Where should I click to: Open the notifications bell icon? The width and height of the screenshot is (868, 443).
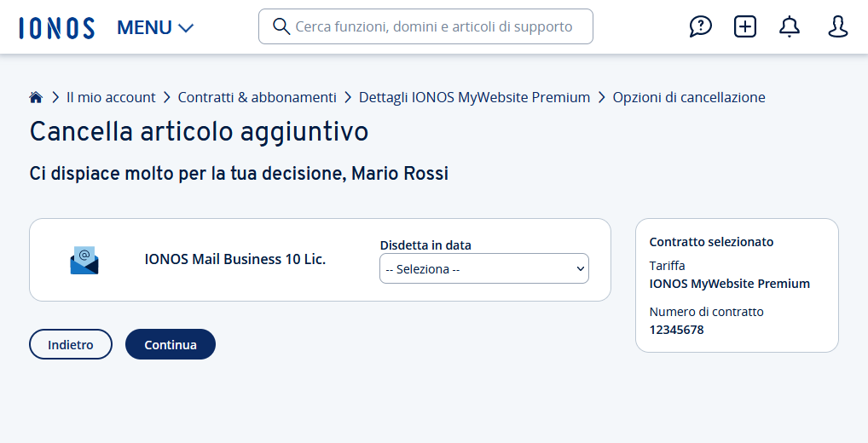[790, 26]
